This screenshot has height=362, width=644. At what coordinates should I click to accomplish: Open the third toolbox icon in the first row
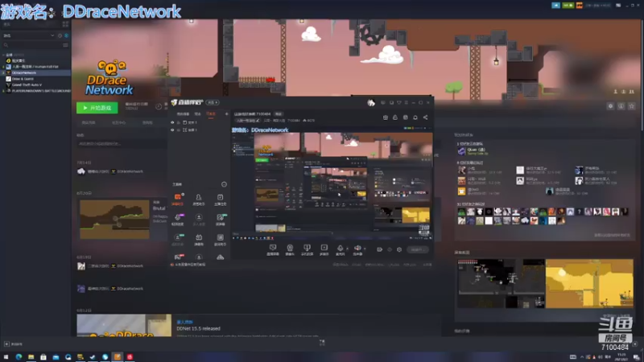pos(220,199)
